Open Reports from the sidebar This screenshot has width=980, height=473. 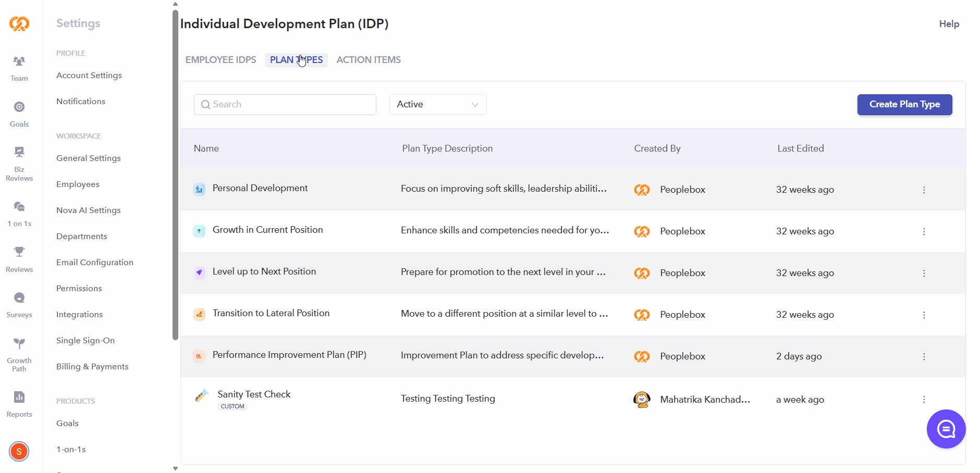point(19,405)
